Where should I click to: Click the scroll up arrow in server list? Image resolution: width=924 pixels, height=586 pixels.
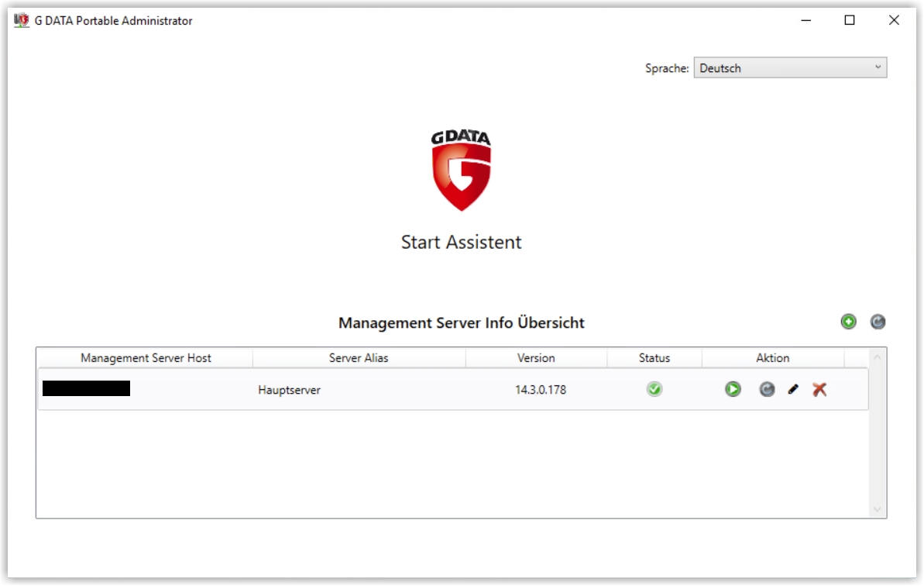pyautogui.click(x=877, y=357)
